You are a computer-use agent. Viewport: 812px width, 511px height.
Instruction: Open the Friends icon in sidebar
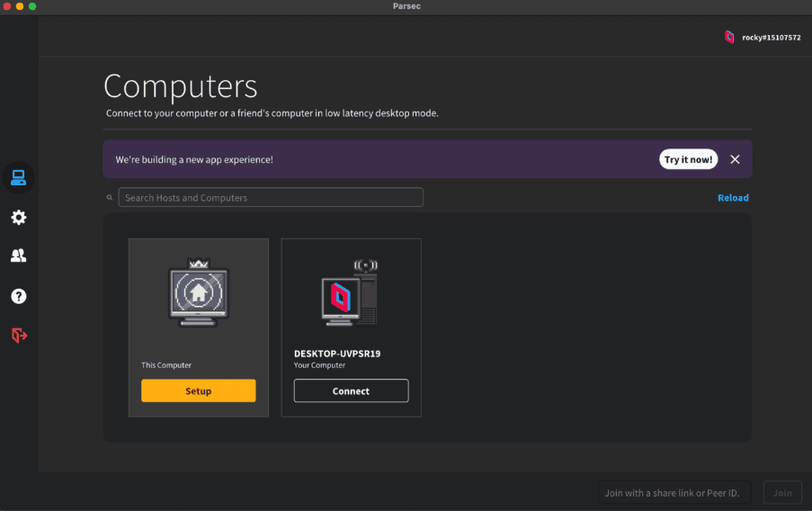(19, 255)
